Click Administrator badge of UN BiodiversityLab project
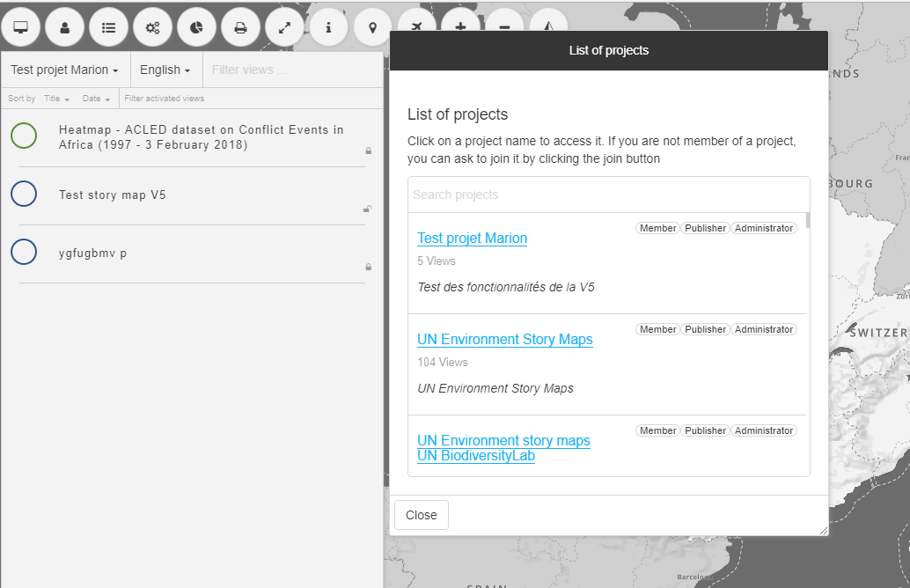The height and width of the screenshot is (588, 910). tap(764, 430)
